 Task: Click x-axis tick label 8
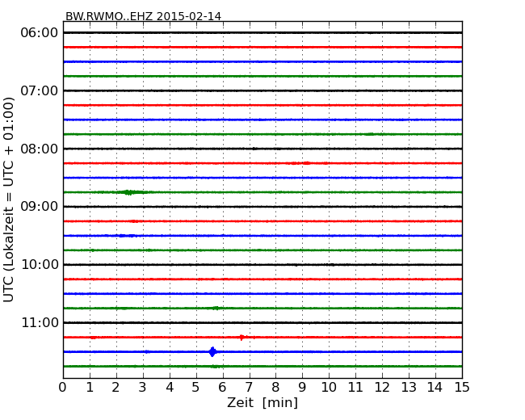click(275, 388)
